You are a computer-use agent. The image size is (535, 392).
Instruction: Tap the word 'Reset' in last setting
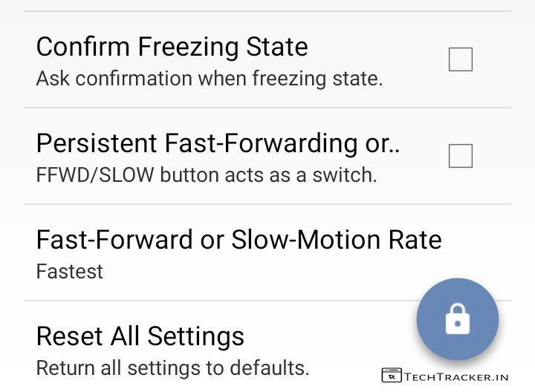click(x=70, y=336)
